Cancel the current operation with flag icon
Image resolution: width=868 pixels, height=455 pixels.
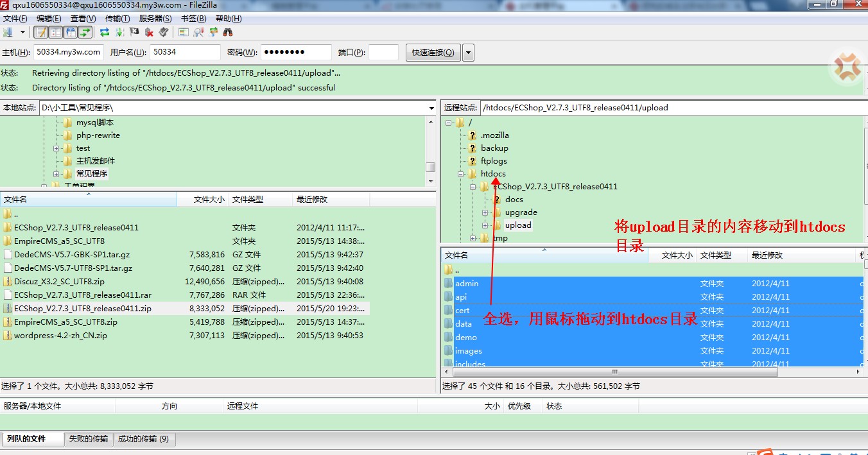click(x=135, y=32)
